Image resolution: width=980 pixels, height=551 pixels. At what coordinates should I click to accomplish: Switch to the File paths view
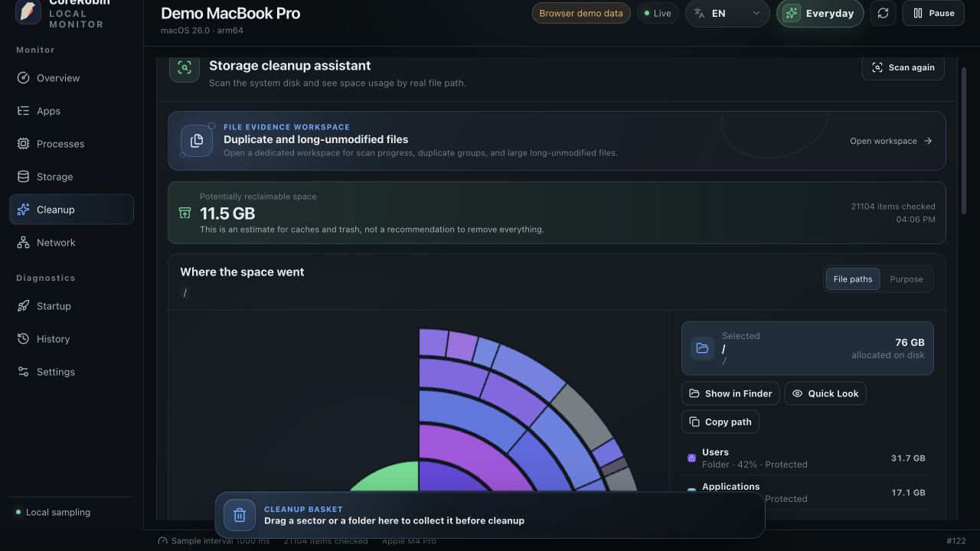click(x=853, y=279)
